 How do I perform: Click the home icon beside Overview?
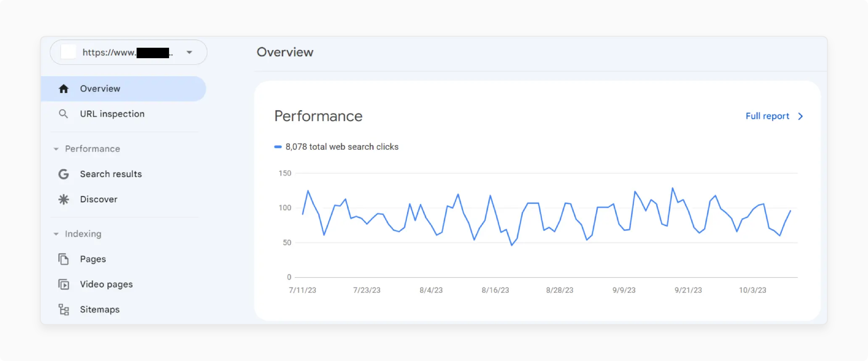63,89
